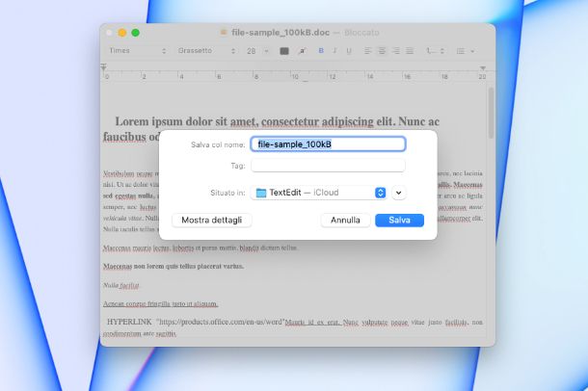Click the Lorem ipsum heading text
Screen dimensions: 588x391
[277, 121]
